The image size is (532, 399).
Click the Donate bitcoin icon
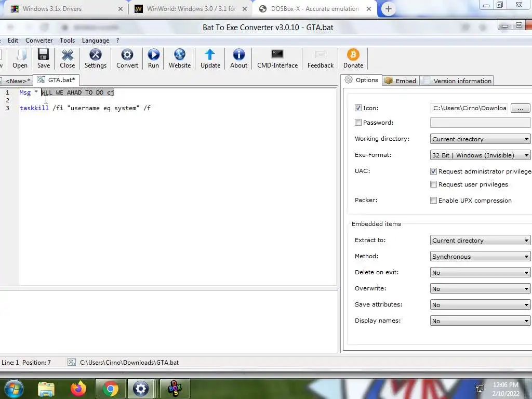pyautogui.click(x=353, y=58)
